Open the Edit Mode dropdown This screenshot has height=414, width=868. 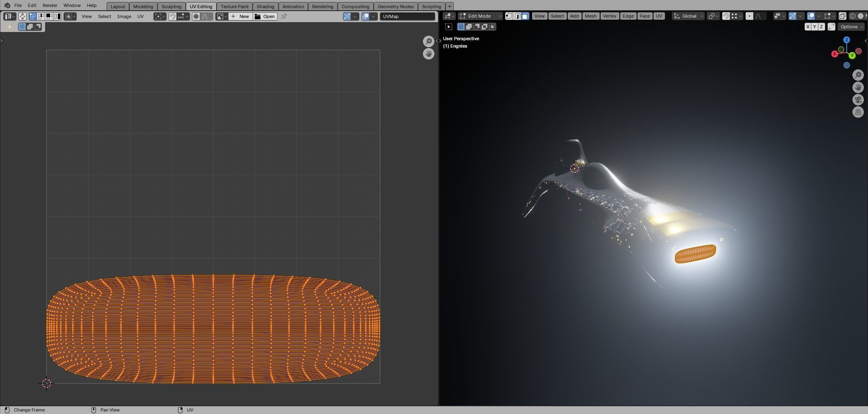[480, 16]
